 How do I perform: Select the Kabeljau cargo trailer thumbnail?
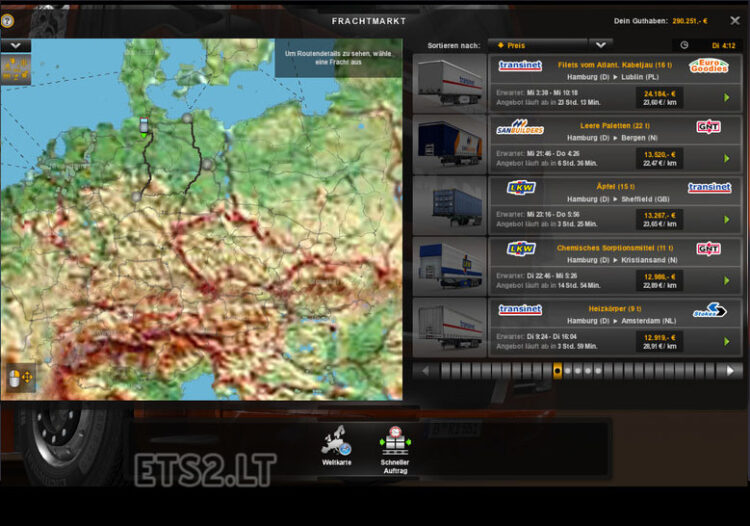tap(450, 83)
